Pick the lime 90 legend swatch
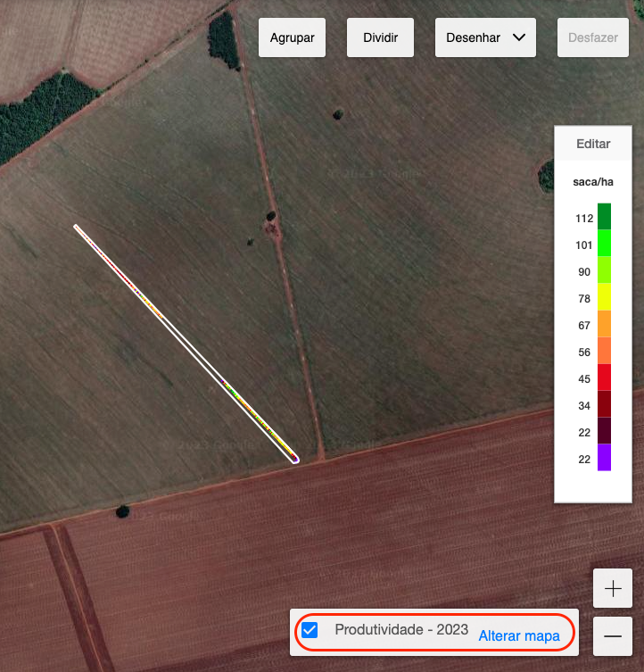 point(604,270)
